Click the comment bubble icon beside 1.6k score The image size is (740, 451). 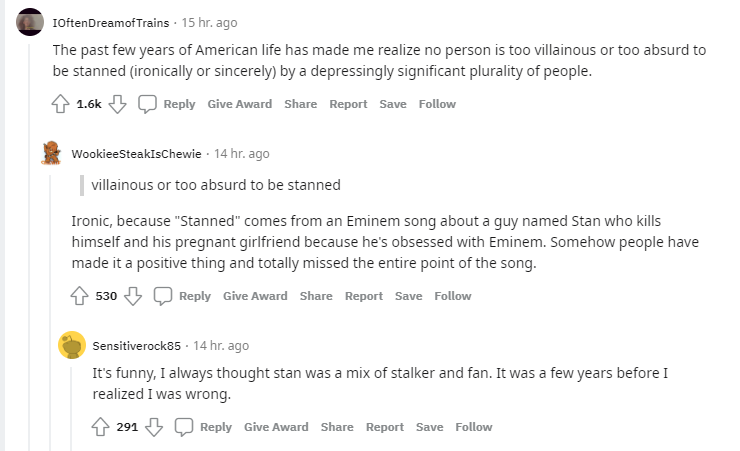(147, 104)
